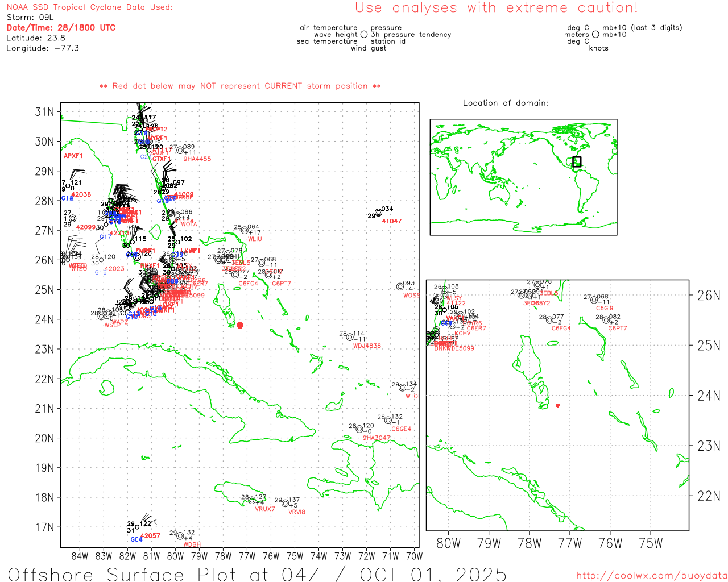The image size is (728, 582).
Task: Click the 'Latitude: 23.8' text
Action: point(36,38)
